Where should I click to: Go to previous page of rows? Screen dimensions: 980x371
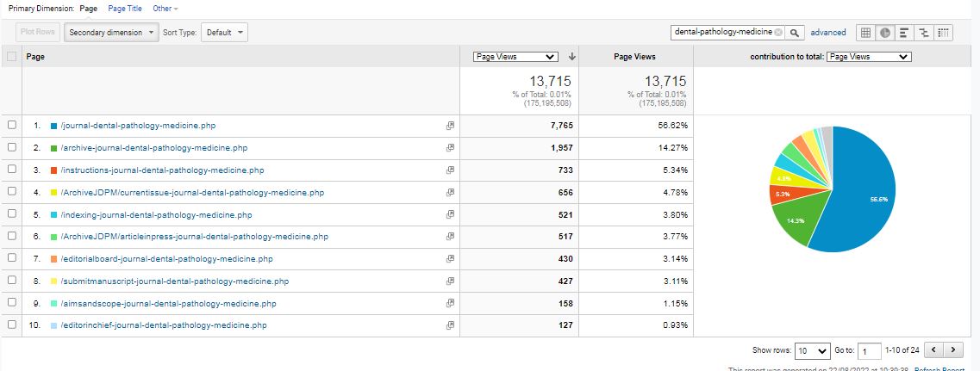pyautogui.click(x=933, y=350)
